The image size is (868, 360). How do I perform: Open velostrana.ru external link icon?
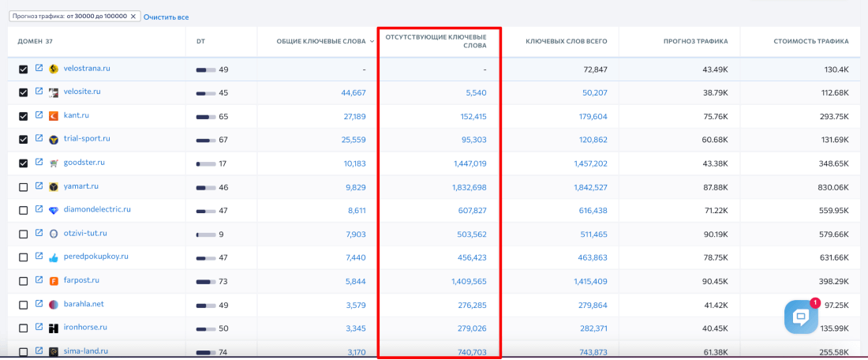coord(39,69)
